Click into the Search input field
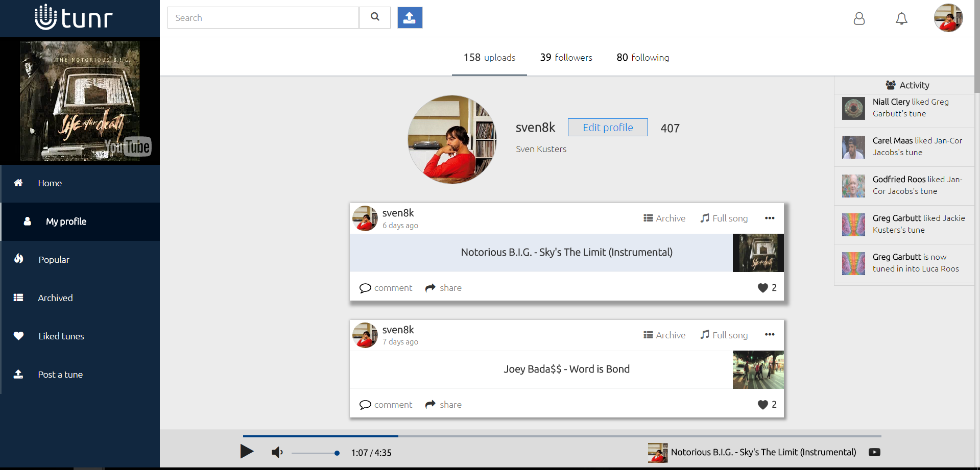Image resolution: width=980 pixels, height=470 pixels. click(x=263, y=18)
